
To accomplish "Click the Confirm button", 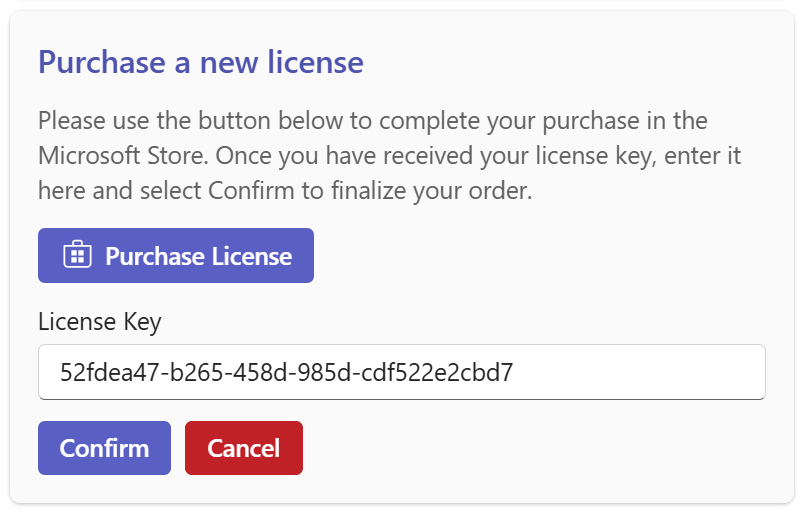I will click(104, 448).
